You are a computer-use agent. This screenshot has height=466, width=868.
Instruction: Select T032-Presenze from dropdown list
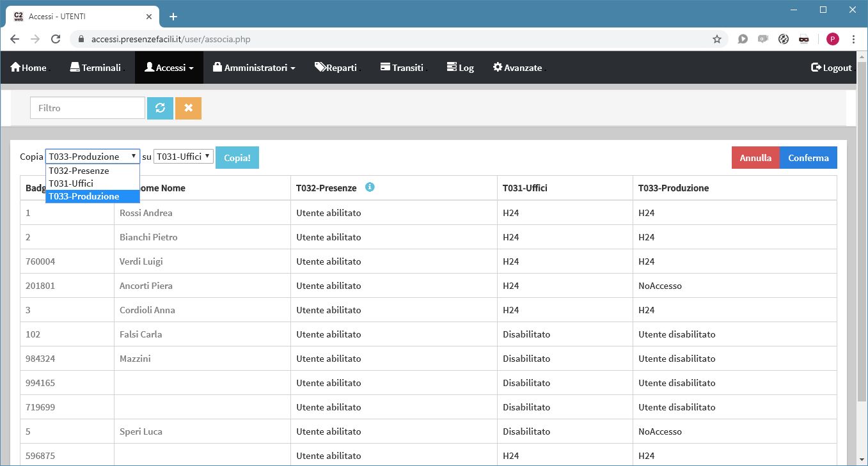(x=79, y=171)
